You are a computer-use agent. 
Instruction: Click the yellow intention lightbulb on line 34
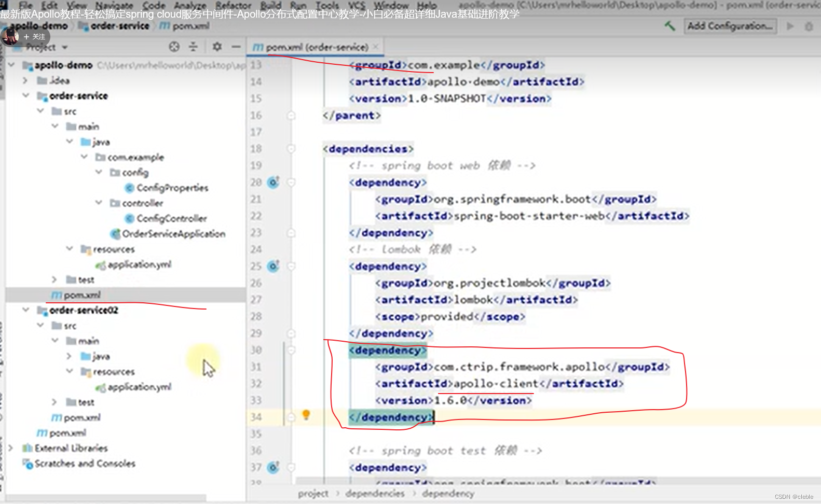coord(306,415)
